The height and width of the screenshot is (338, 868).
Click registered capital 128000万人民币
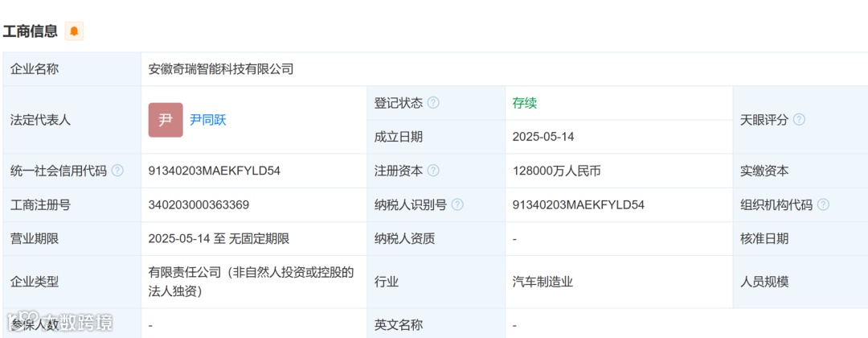coord(557,171)
